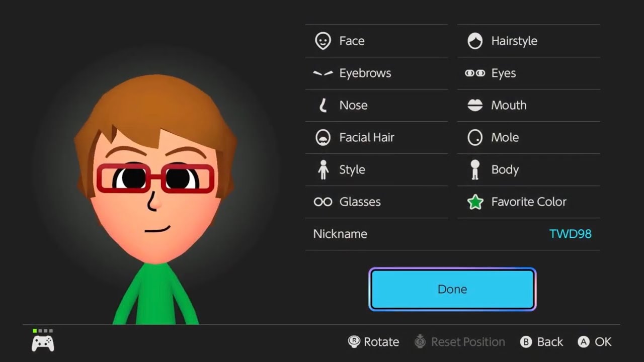Click the controller status icon
The image size is (644, 362).
pyautogui.click(x=43, y=340)
